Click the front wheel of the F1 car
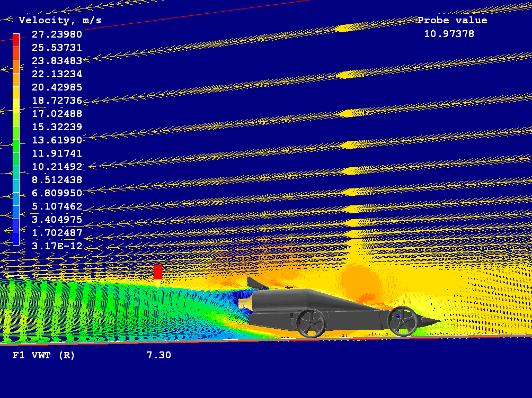Screen dimensions: 532x398 (x=402, y=321)
